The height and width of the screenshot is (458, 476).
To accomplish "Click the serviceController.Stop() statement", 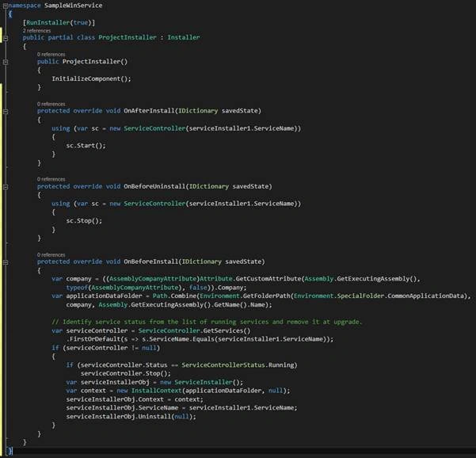I will click(126, 373).
